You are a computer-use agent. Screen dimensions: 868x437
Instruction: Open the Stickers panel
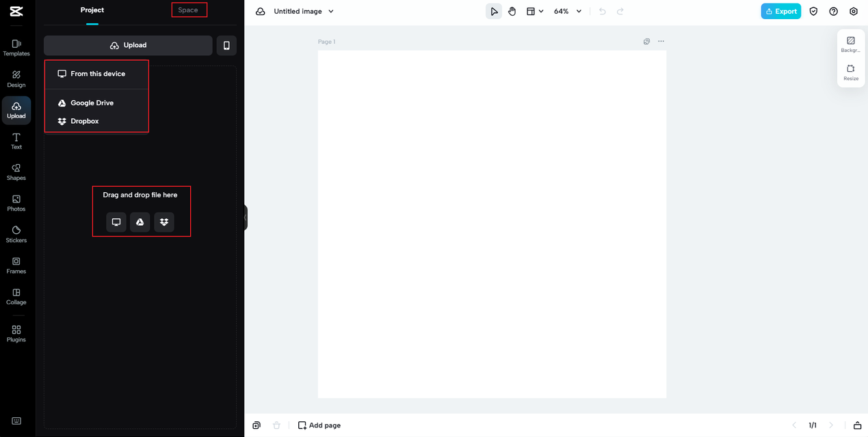pos(16,234)
